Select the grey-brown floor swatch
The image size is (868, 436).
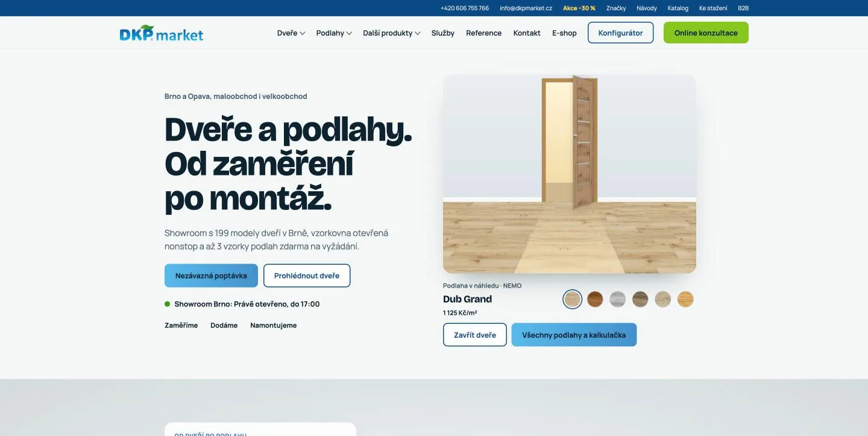click(640, 299)
